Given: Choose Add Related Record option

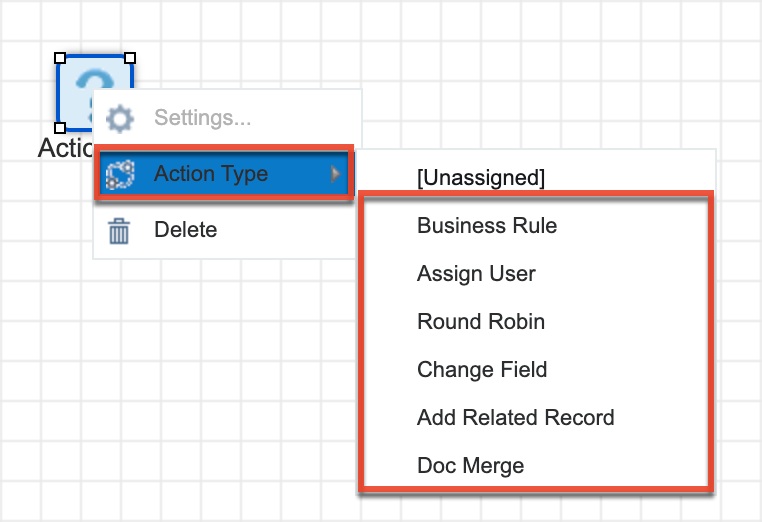Looking at the screenshot, I should 515,418.
